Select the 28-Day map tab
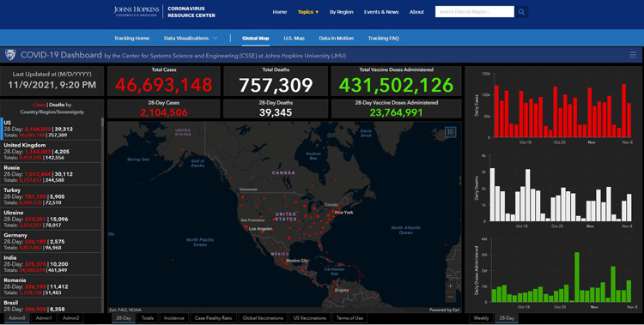 (124, 318)
